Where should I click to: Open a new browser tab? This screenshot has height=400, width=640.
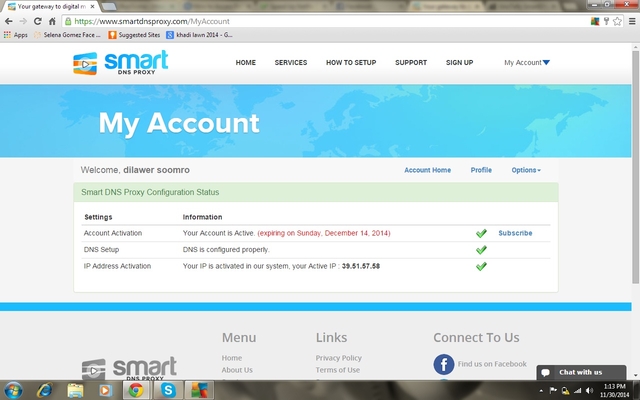(108, 7)
